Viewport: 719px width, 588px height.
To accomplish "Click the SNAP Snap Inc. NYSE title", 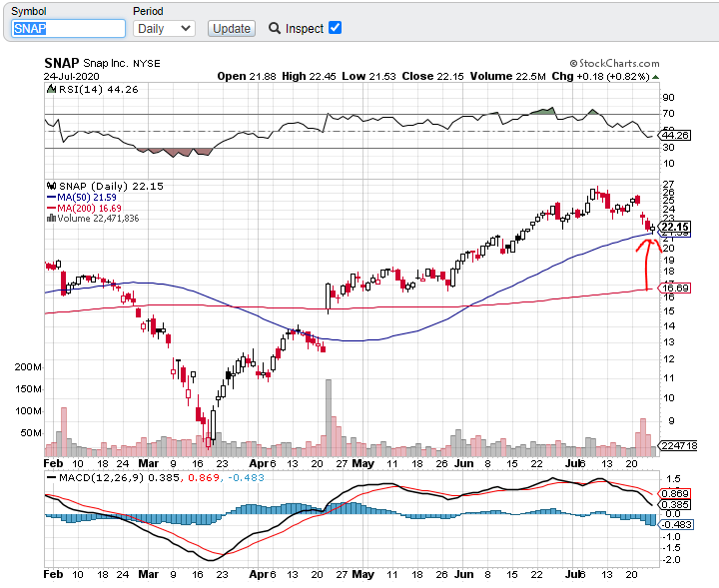I will coord(102,63).
